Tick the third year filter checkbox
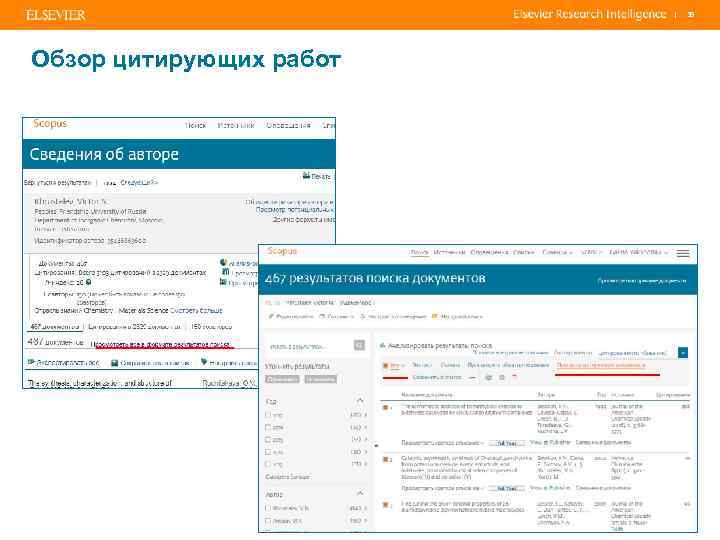The image size is (720, 540). pyautogui.click(x=268, y=439)
